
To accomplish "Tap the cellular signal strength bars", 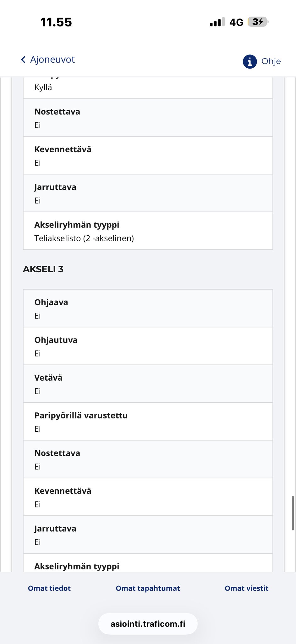I will [x=217, y=22].
